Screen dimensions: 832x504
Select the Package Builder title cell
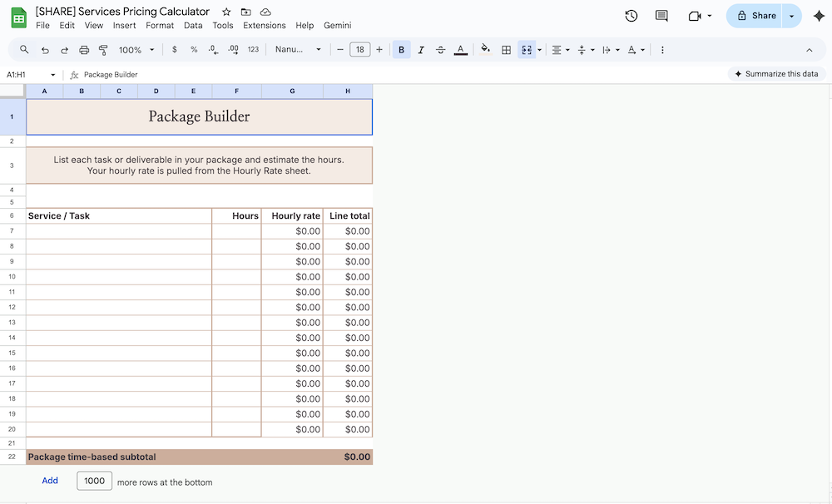(x=199, y=116)
